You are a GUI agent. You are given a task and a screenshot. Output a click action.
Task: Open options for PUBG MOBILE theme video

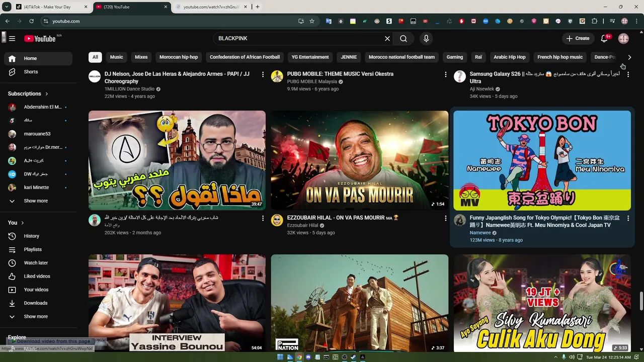(x=445, y=74)
